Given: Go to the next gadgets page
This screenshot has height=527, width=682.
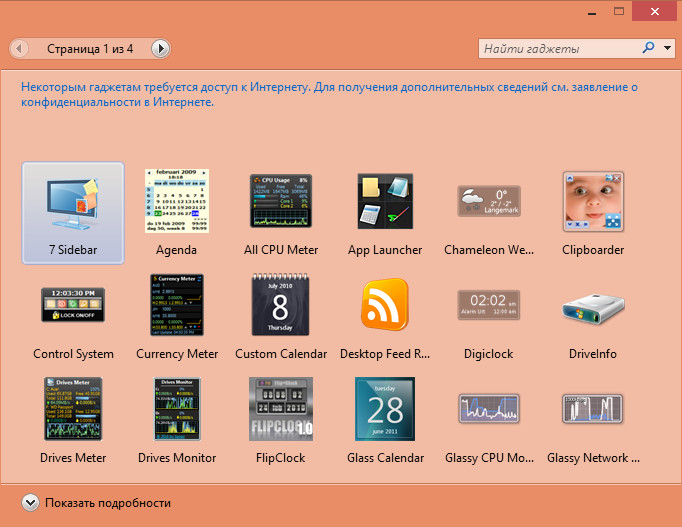Looking at the screenshot, I should tap(160, 48).
